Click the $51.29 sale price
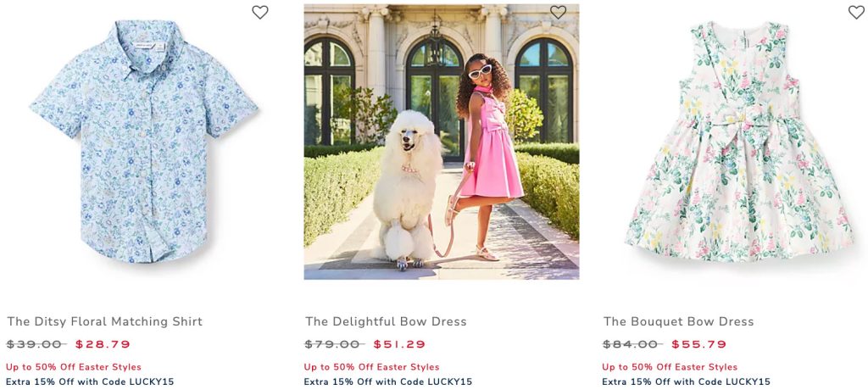 pyautogui.click(x=401, y=344)
